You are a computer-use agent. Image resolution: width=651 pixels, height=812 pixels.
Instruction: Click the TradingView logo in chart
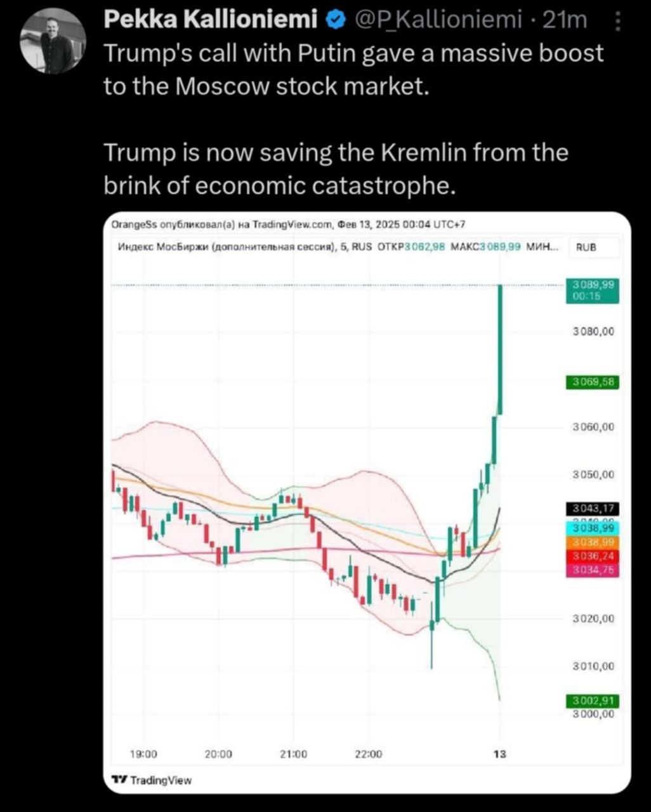tap(151, 780)
